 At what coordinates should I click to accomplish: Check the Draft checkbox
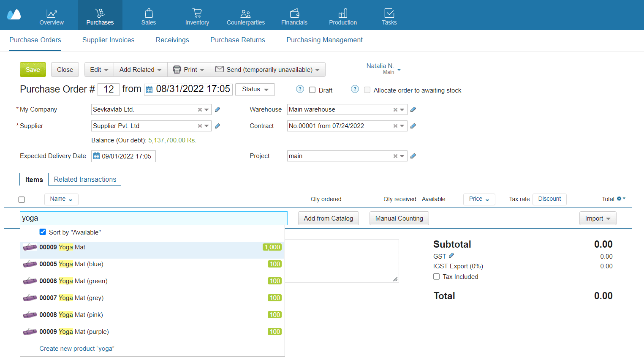point(312,90)
